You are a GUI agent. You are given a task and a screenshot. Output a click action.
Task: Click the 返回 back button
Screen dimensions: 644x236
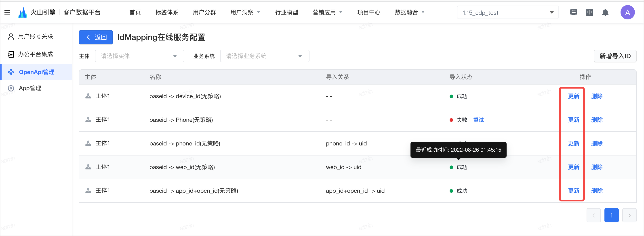coord(96,37)
